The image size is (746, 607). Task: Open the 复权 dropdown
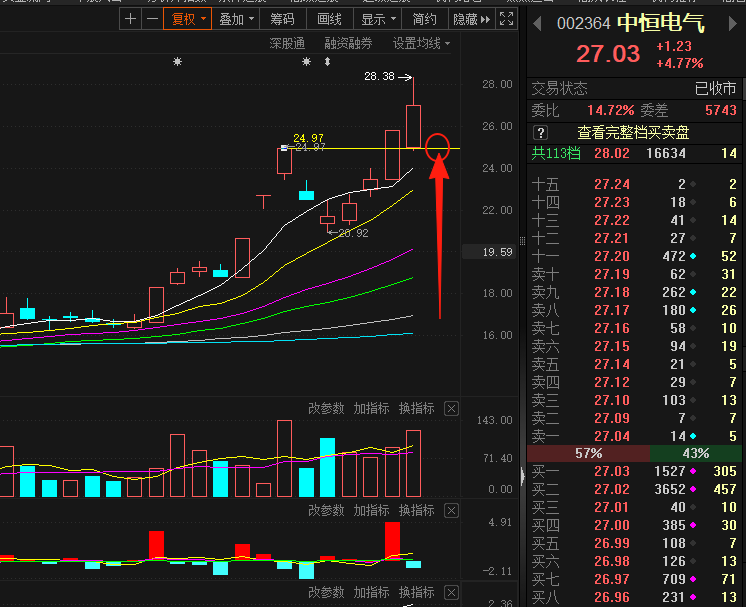[x=188, y=19]
